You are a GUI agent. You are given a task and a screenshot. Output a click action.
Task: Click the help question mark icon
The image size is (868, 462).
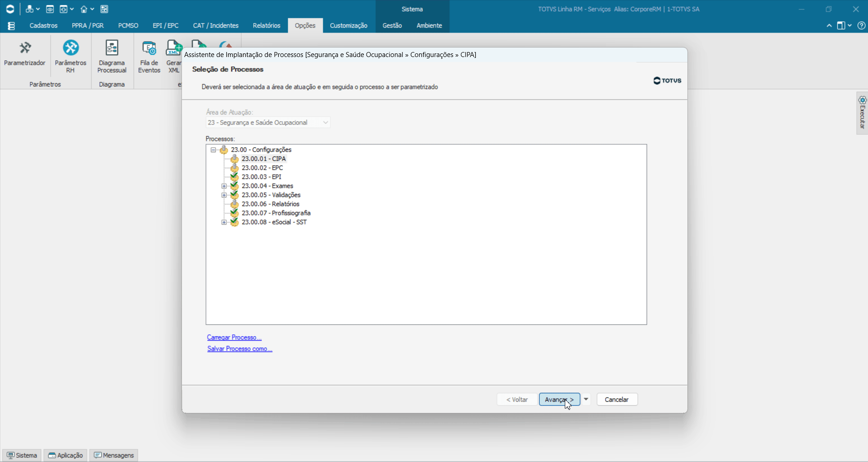point(862,26)
